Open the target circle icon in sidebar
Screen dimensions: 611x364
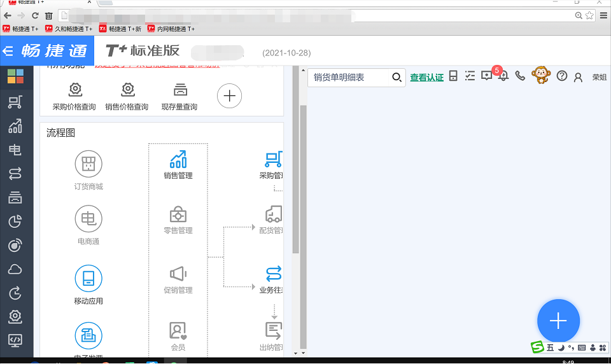tap(15, 246)
